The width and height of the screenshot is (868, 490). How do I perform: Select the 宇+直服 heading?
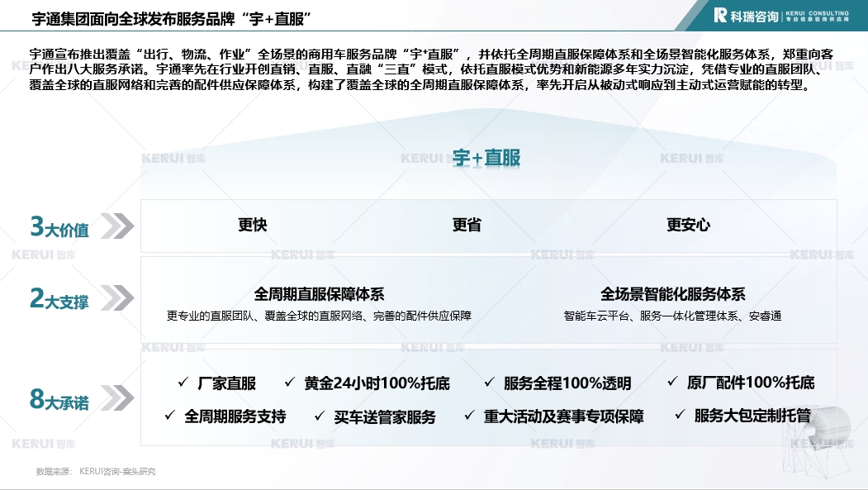pos(486,158)
